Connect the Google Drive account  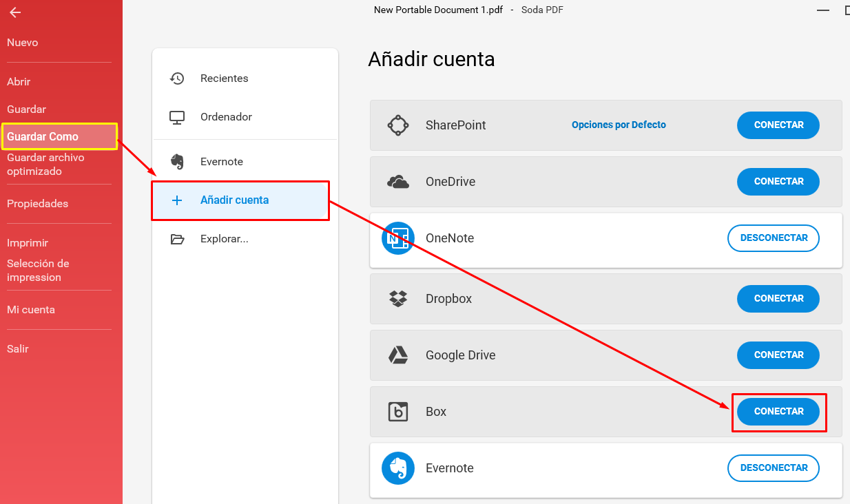[x=778, y=355]
